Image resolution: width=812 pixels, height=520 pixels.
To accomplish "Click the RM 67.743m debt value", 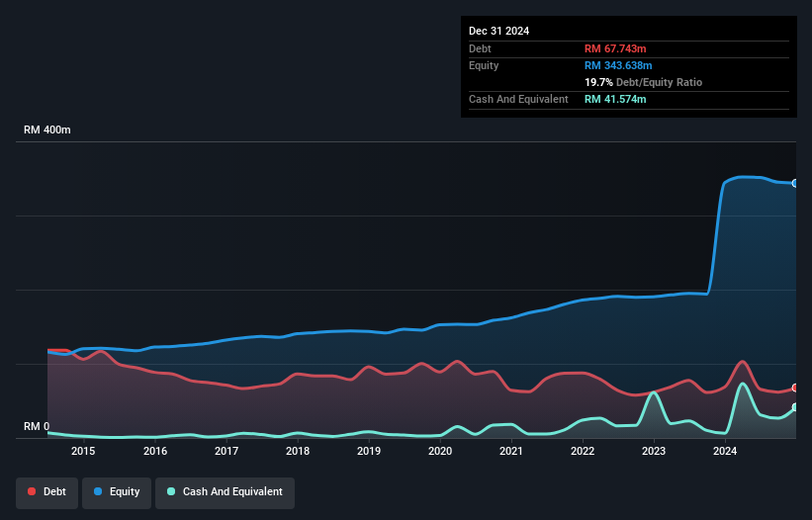I will (615, 48).
